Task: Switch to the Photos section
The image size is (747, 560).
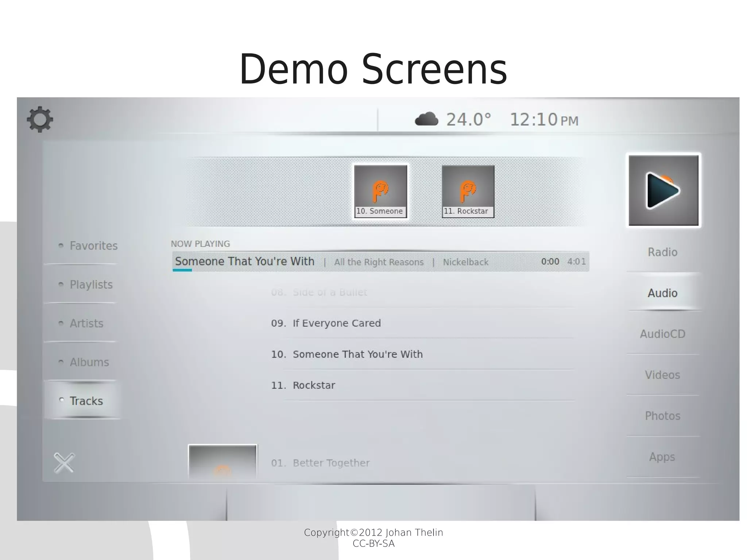Action: pyautogui.click(x=662, y=416)
